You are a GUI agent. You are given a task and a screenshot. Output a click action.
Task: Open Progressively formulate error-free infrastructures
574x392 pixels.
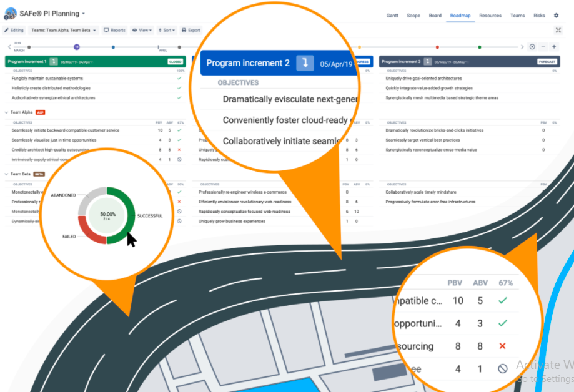point(430,202)
